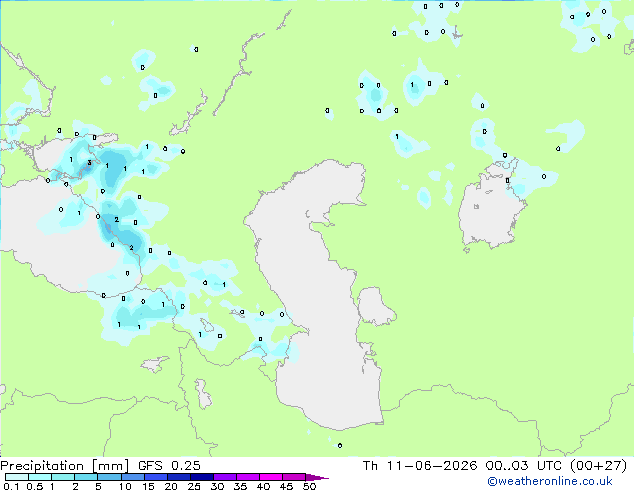This screenshot has width=634, height=490.
Task: Open the weatheronline.co.uk copyright link
Action: (550, 481)
